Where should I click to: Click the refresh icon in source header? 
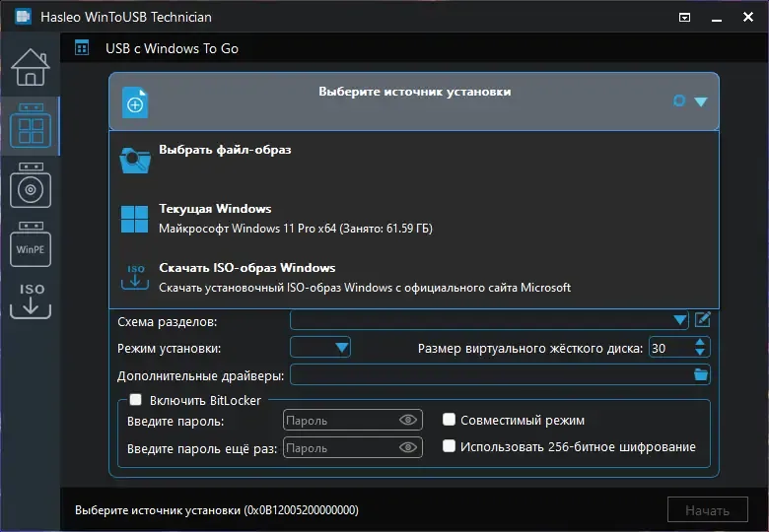coord(678,100)
